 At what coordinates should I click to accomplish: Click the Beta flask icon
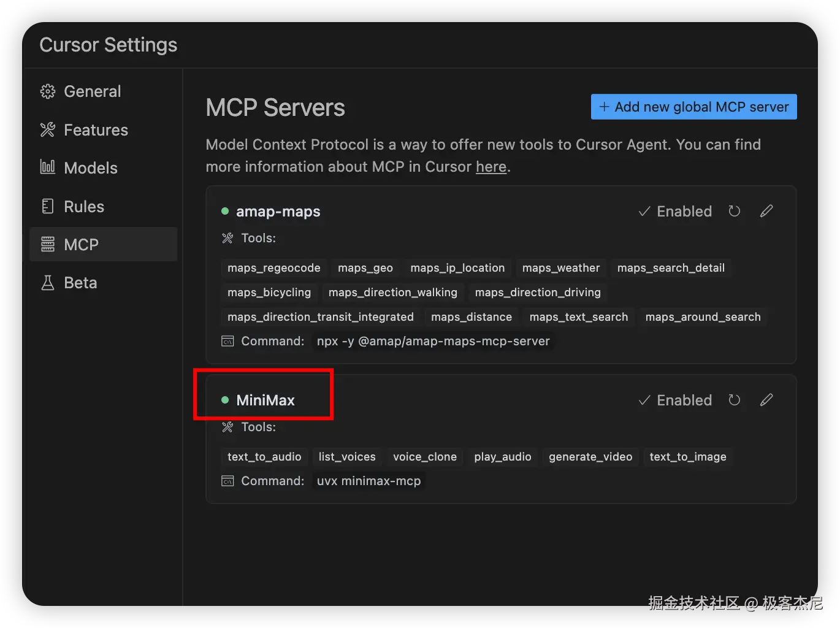[x=48, y=283]
